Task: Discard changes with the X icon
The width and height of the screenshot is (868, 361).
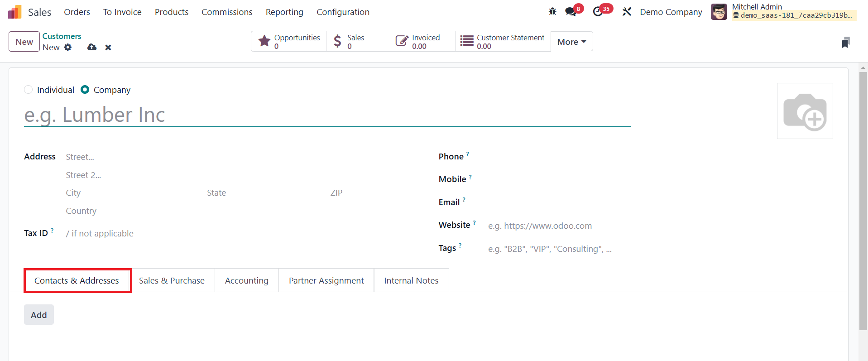Action: pyautogui.click(x=108, y=47)
